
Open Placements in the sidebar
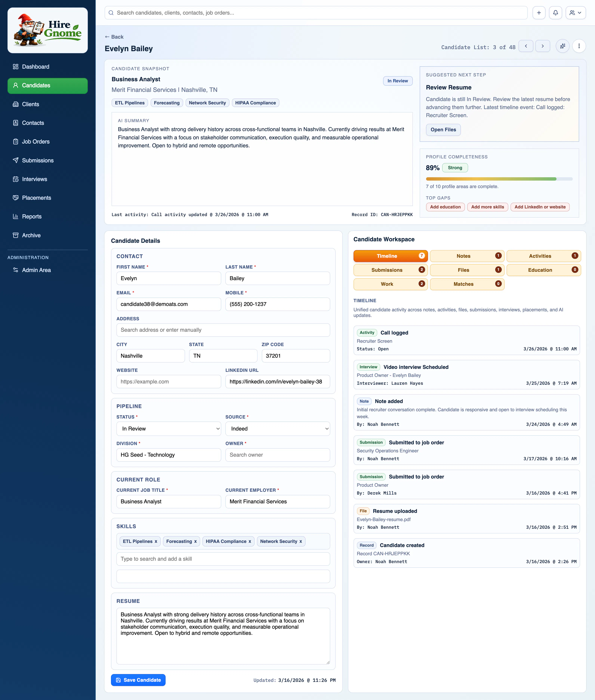(x=48, y=198)
